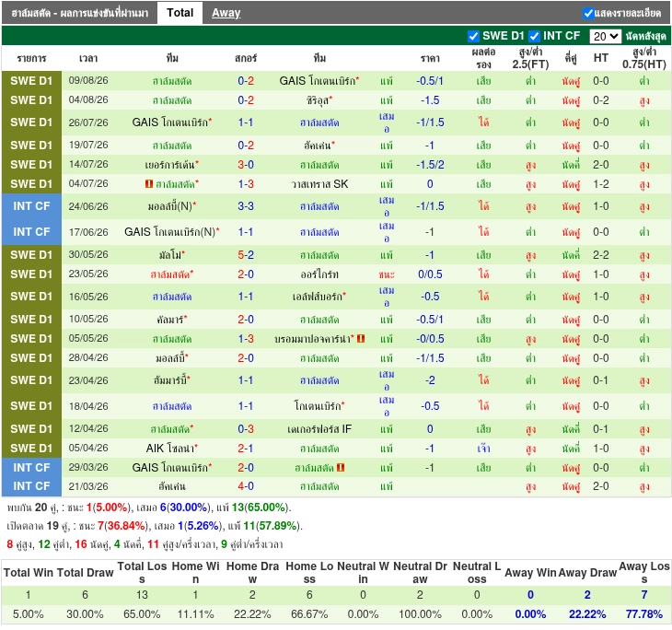Click red card icon in 05/05/26 row

click(361, 339)
